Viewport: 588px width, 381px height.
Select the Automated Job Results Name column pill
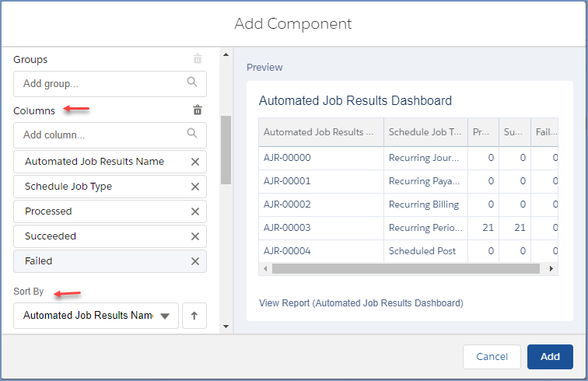pos(110,162)
